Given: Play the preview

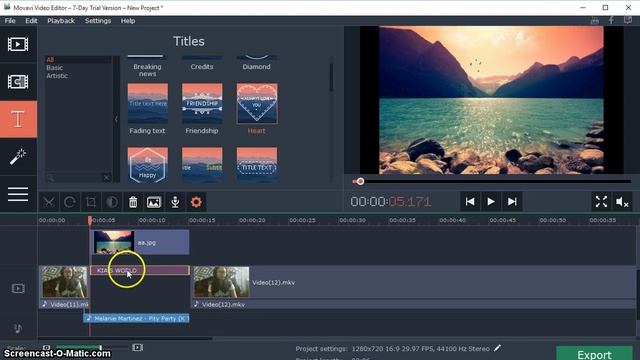Looking at the screenshot, I should pyautogui.click(x=491, y=202).
